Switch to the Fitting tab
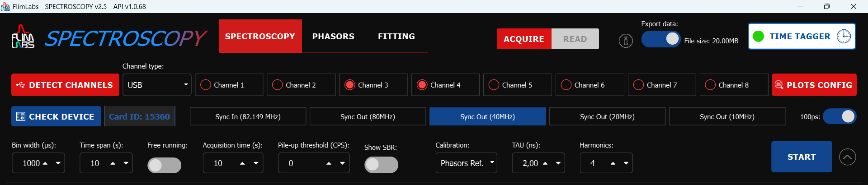This screenshot has width=868, height=185. [x=396, y=36]
